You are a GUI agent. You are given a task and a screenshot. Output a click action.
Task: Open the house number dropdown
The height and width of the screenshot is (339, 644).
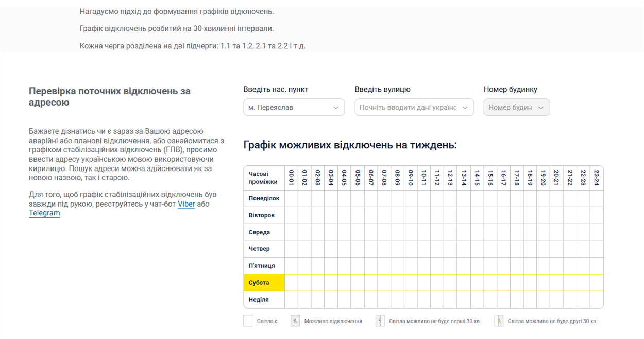[x=516, y=108]
